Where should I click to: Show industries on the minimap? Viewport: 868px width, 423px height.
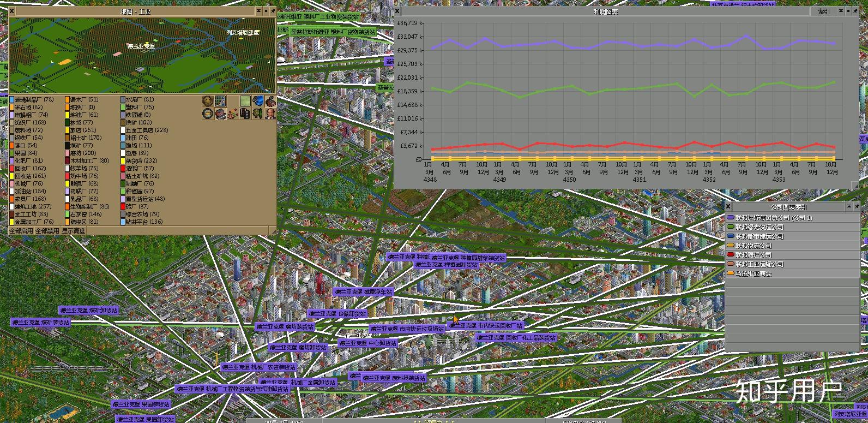(x=270, y=102)
